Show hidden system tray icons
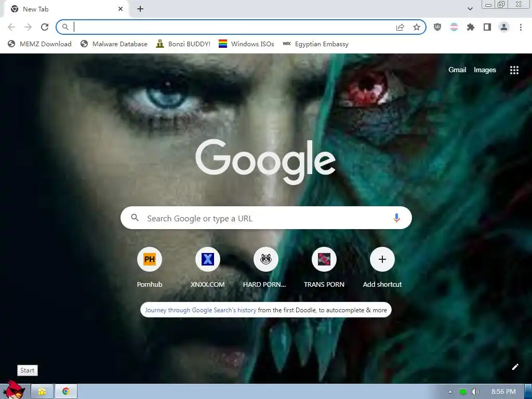 coord(450,392)
